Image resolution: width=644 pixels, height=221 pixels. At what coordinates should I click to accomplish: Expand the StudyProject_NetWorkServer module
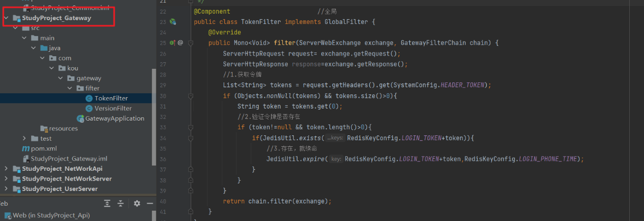click(x=7, y=179)
